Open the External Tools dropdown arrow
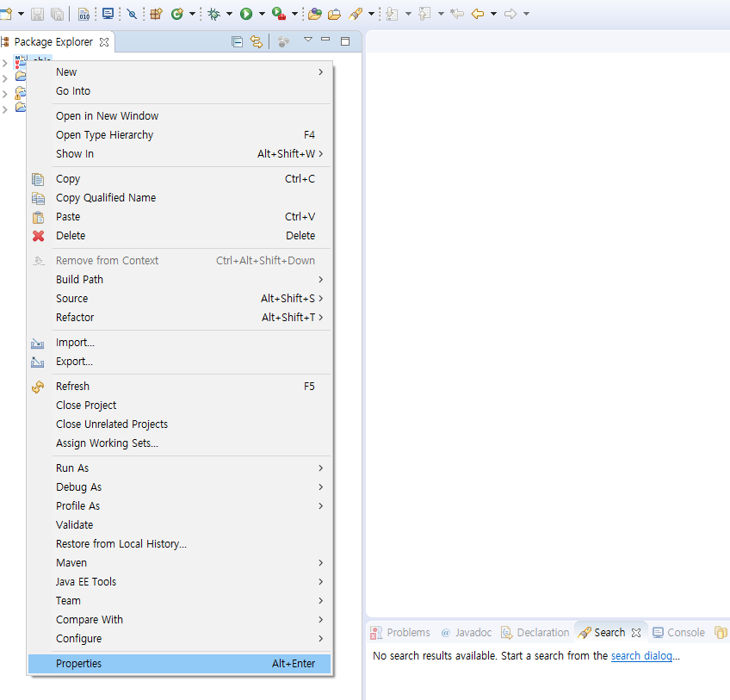This screenshot has width=730, height=700. coord(294,14)
